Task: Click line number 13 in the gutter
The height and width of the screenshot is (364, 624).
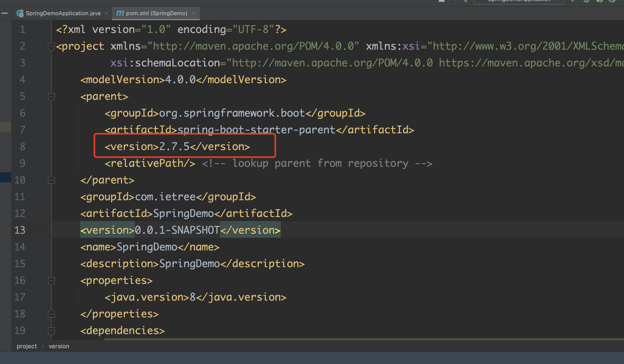Action: pos(20,230)
